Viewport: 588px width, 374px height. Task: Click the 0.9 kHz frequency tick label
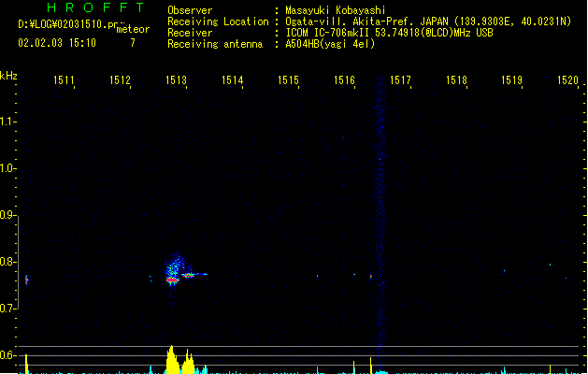pos(7,215)
